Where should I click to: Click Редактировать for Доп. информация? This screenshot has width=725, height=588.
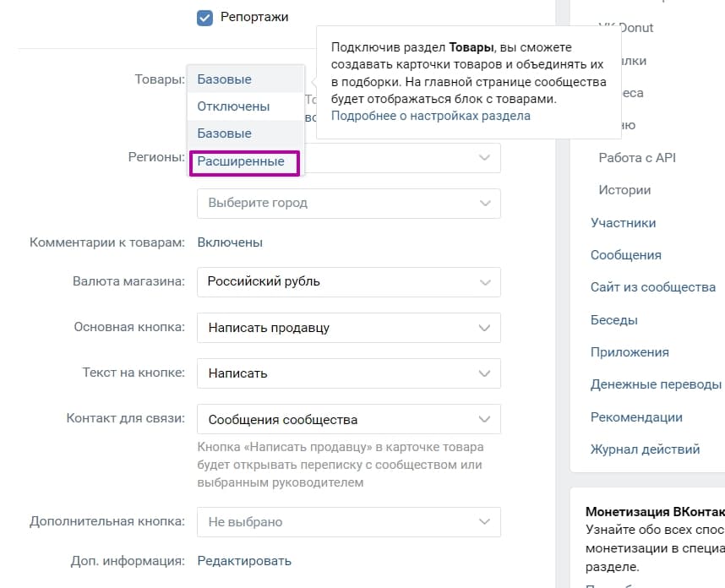click(x=244, y=560)
